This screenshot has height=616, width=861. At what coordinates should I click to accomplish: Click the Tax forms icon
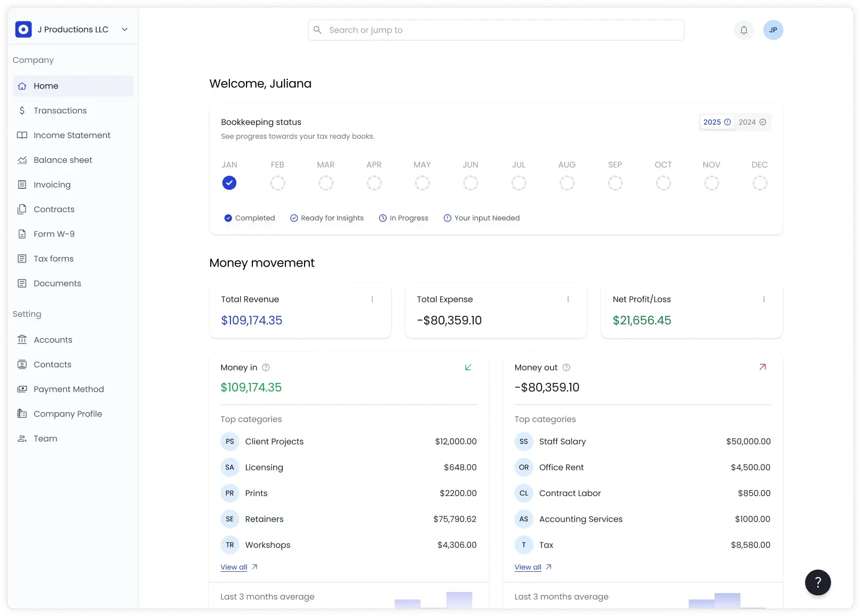(x=22, y=259)
